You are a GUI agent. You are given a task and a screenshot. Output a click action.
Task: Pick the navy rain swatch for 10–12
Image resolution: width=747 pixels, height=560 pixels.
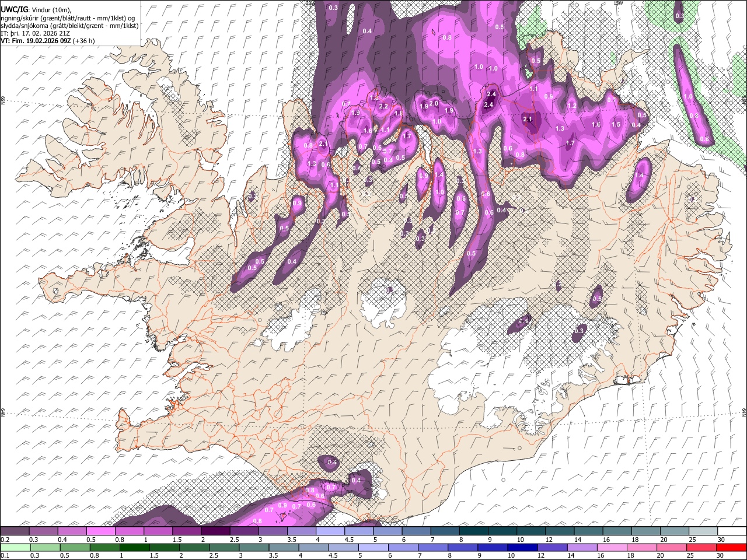[522, 547]
